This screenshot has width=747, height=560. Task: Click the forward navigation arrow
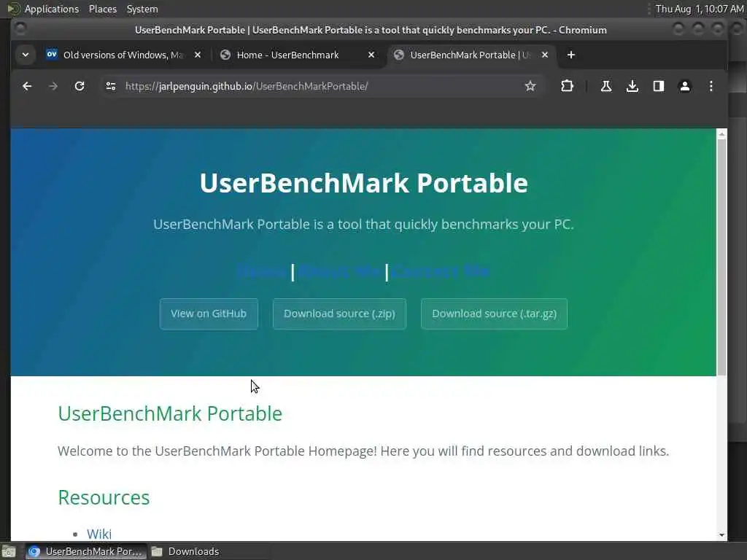(53, 86)
